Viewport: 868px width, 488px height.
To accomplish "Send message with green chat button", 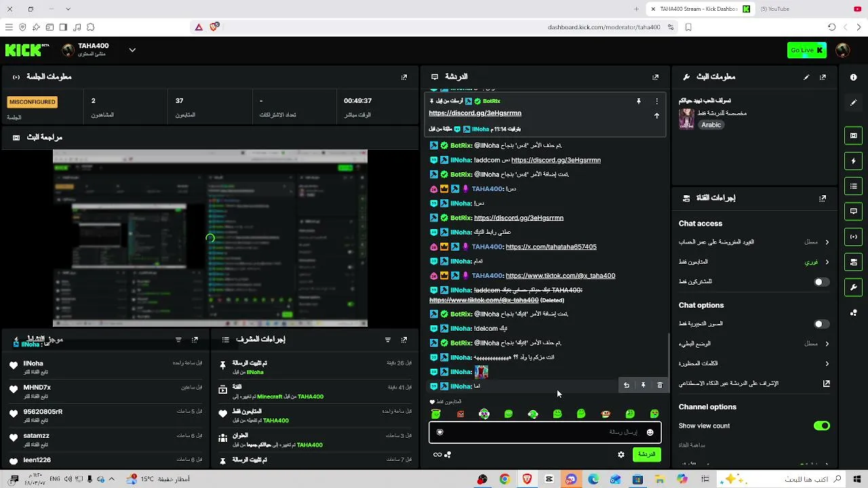I will (647, 454).
